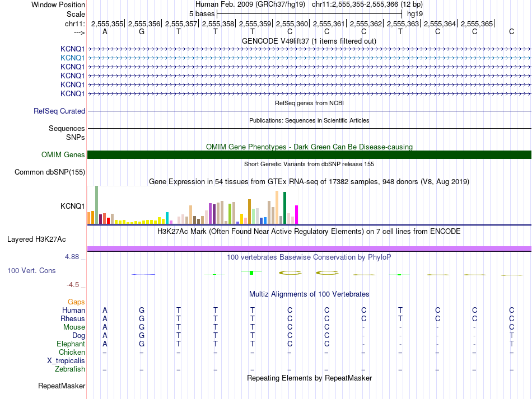Click the cyan GTEx tissue bar
Image resolution: width=532 pixels, height=399 pixels.
167,218
